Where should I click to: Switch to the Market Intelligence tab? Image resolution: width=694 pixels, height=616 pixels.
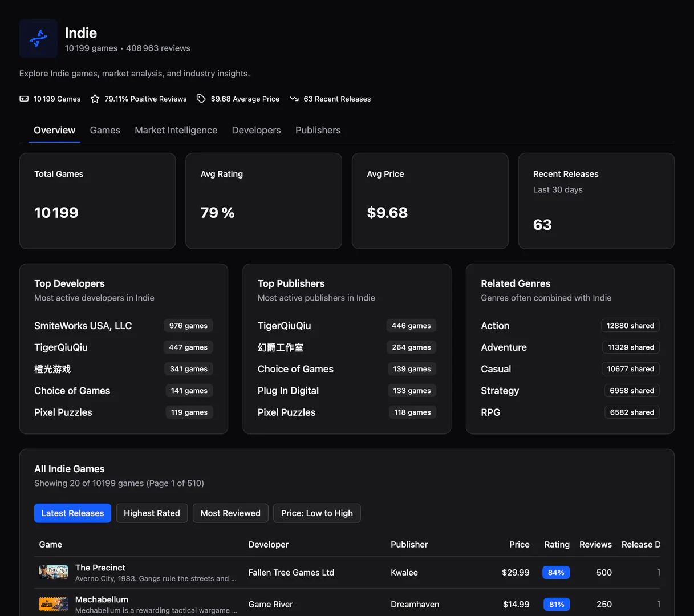click(x=176, y=130)
